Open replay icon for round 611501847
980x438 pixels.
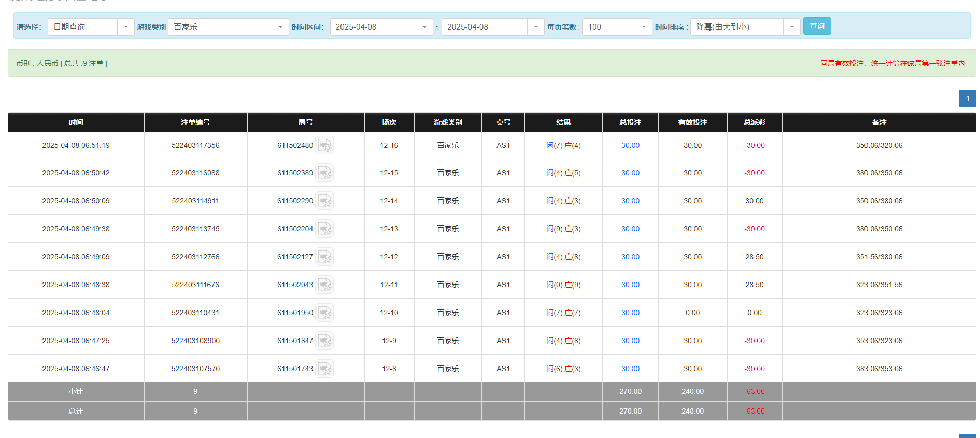324,341
